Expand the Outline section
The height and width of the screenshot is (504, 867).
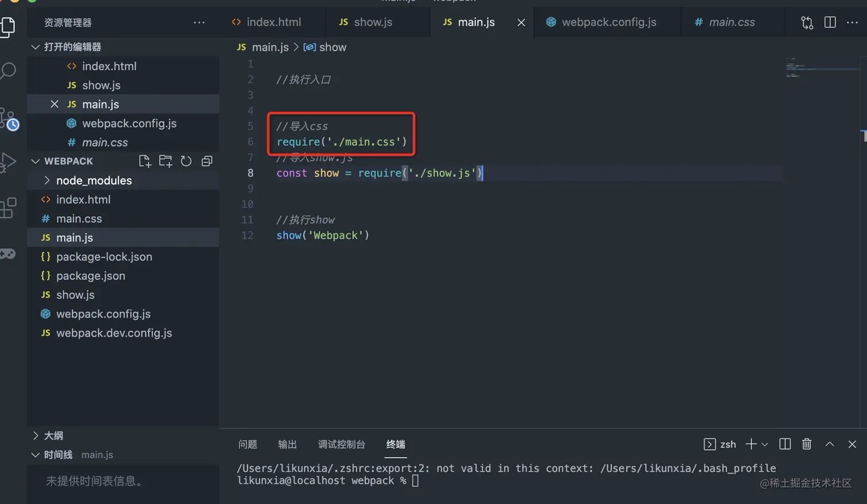36,436
